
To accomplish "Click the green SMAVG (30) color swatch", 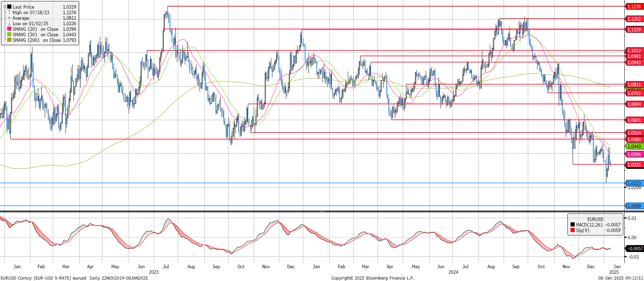I will tap(9, 35).
